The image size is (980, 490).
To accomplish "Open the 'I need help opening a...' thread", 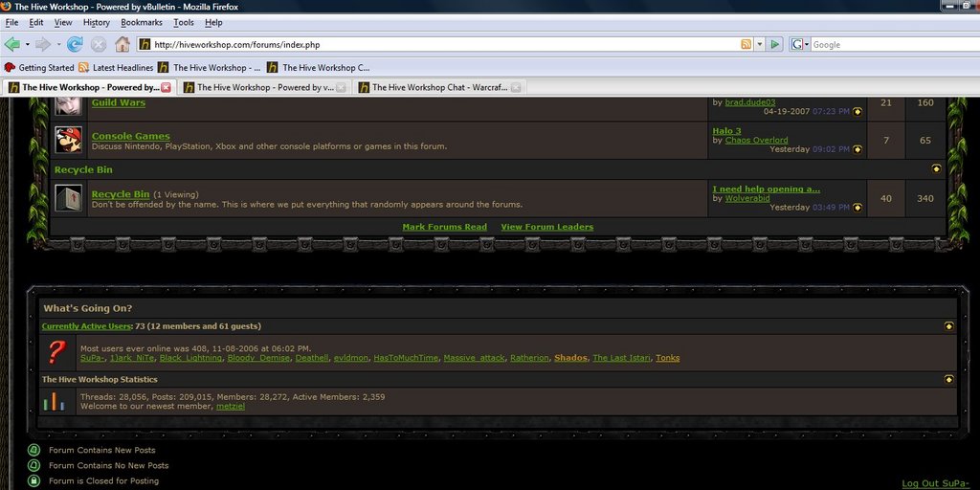I will [x=767, y=189].
